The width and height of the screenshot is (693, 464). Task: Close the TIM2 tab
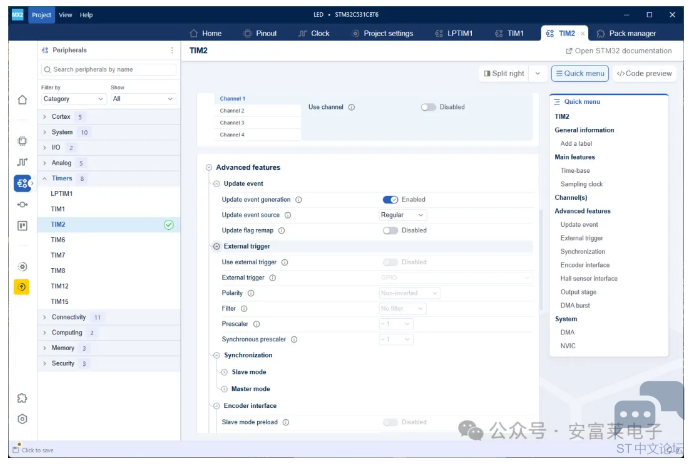[x=583, y=33]
